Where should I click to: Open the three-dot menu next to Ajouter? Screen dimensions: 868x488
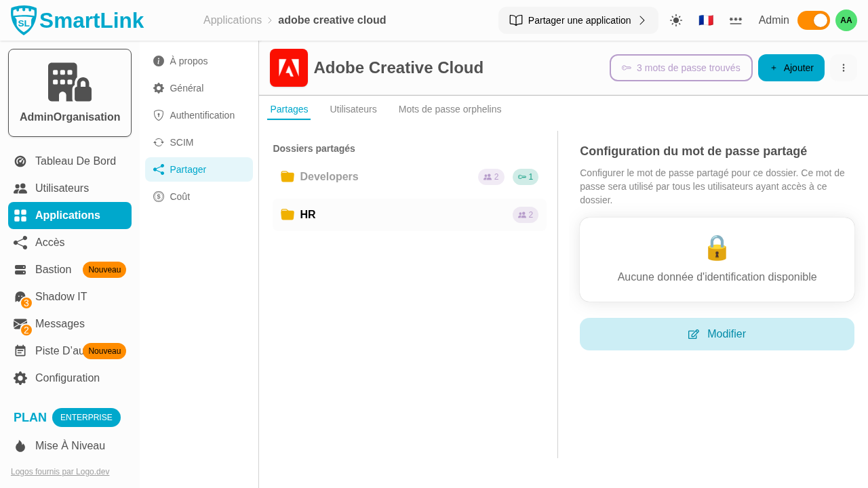[x=843, y=68]
